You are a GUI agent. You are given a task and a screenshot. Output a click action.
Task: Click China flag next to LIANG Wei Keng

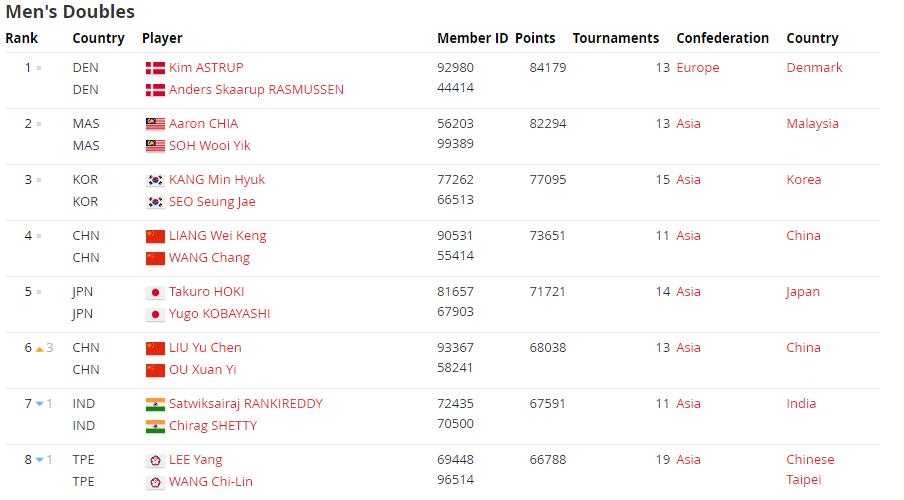155,236
